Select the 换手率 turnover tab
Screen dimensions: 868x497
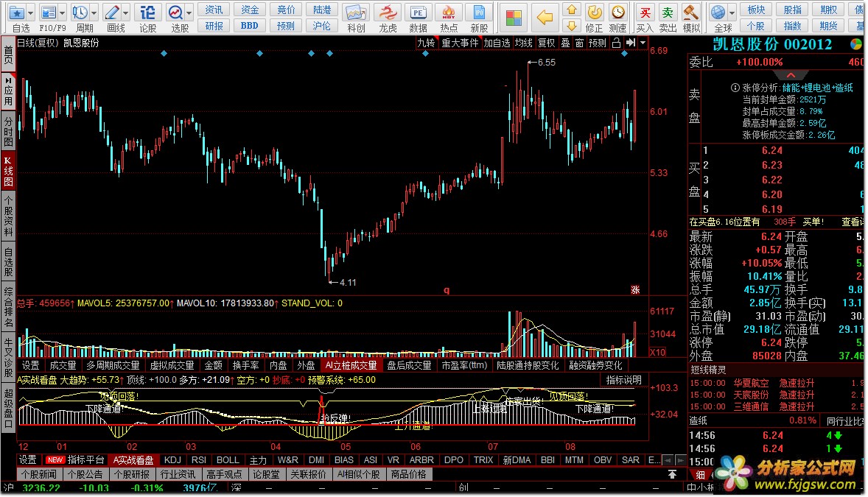tap(245, 366)
